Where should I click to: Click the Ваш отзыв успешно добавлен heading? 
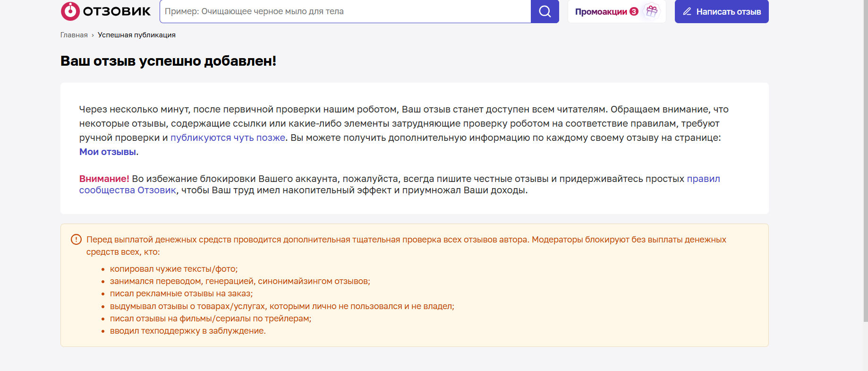point(168,61)
